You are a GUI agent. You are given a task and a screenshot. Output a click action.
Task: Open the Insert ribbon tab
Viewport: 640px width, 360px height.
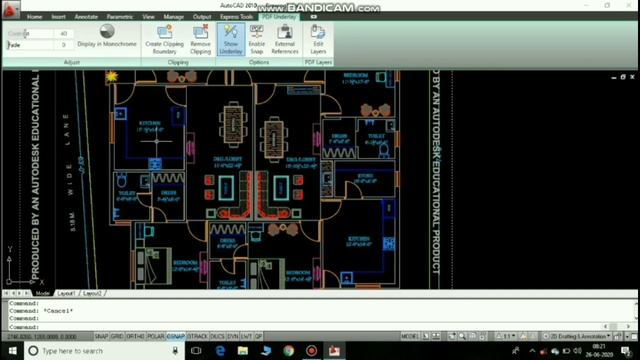58,17
